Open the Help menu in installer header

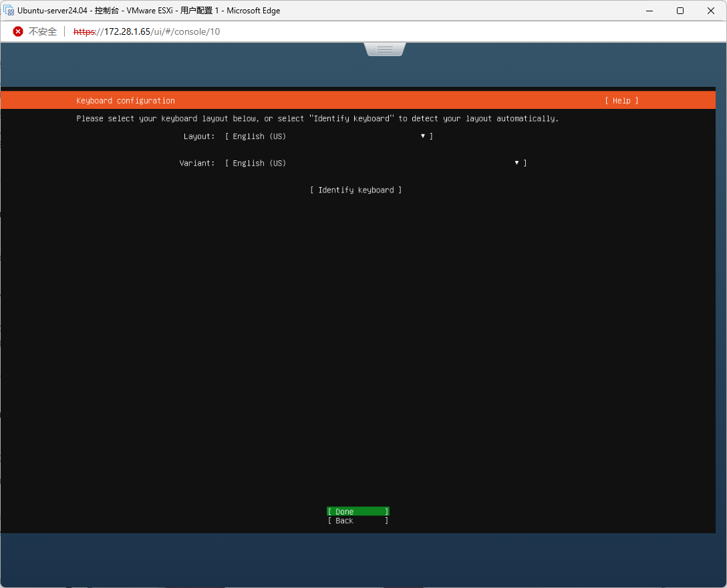pyautogui.click(x=621, y=101)
